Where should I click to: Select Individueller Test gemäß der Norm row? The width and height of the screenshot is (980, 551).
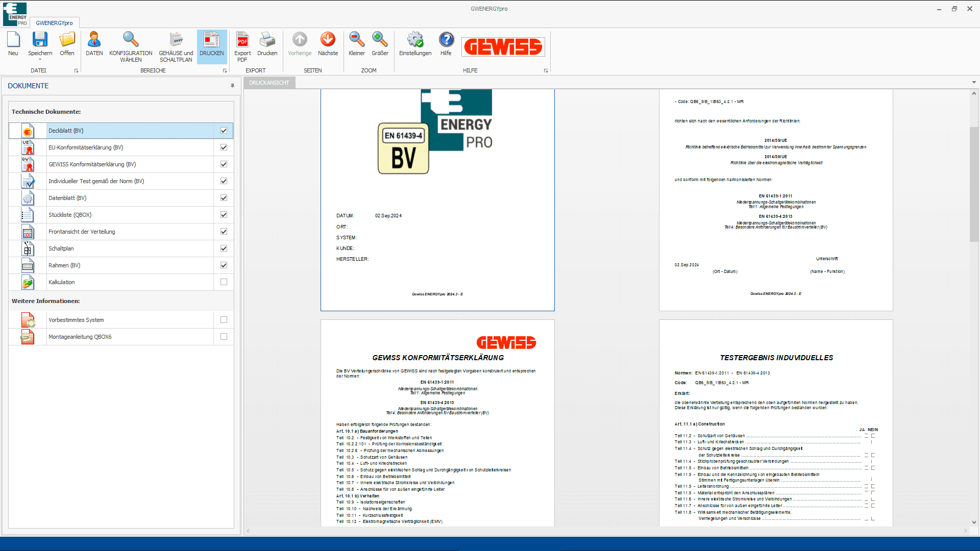pos(121,181)
